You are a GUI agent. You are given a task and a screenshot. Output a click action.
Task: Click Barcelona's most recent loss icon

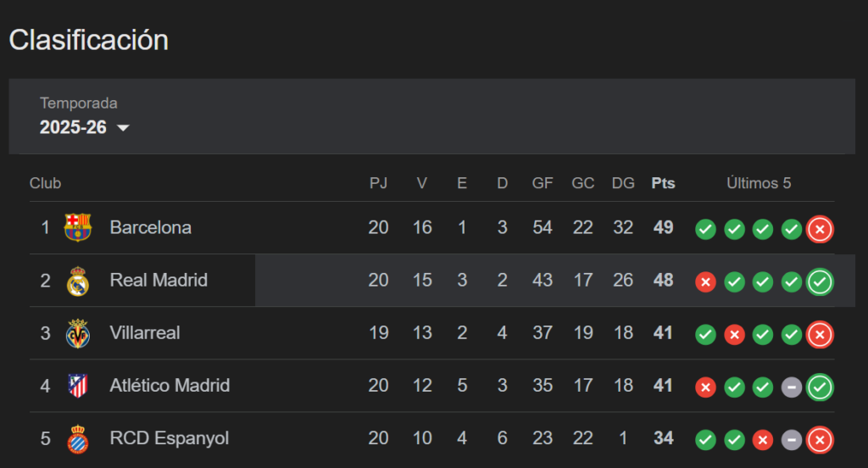[820, 229]
